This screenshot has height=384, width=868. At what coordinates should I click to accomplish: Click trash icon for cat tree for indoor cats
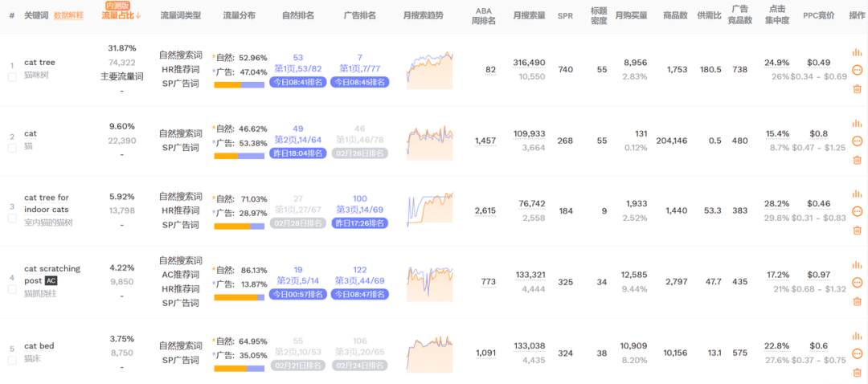pos(857,231)
